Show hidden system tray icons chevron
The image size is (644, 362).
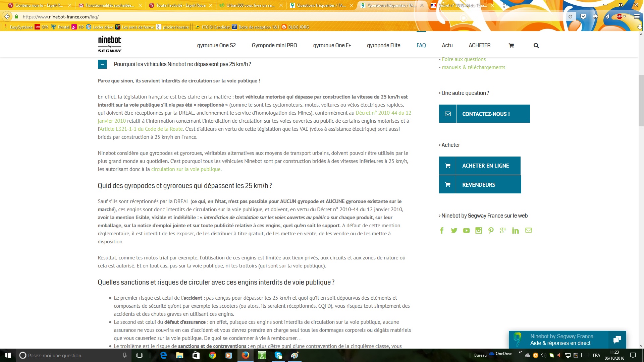pos(520,352)
